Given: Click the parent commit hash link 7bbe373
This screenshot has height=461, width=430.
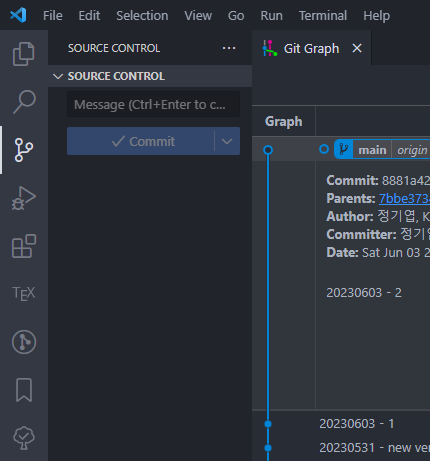Looking at the screenshot, I should click(404, 198).
